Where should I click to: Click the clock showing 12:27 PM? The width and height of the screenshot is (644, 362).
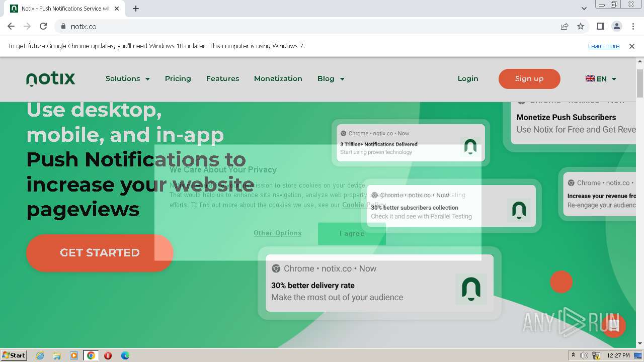pos(618,355)
